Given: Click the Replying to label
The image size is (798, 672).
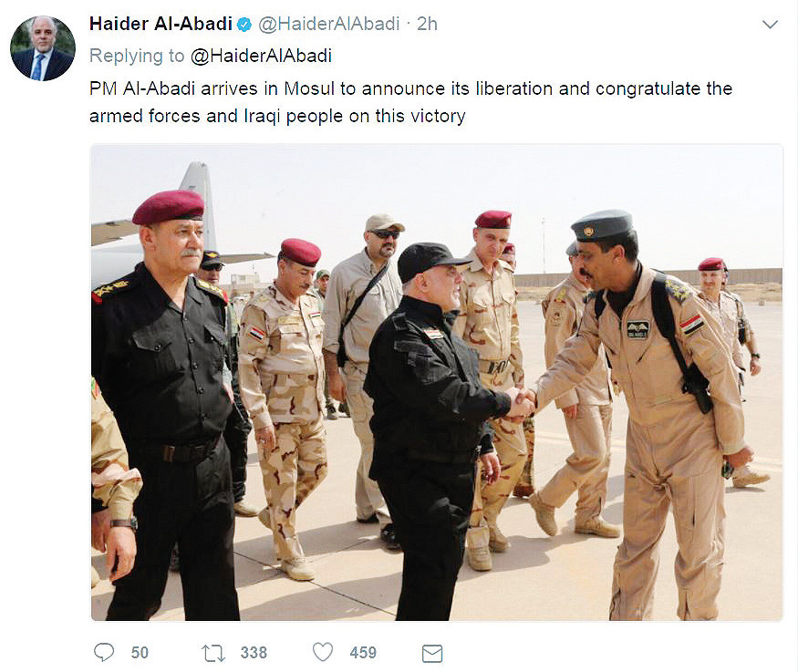Looking at the screenshot, I should click(137, 56).
